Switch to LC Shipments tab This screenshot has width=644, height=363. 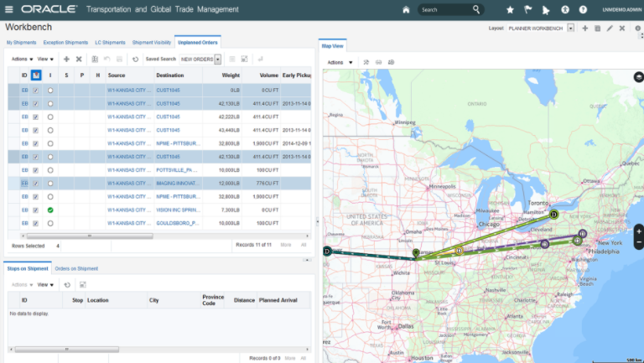tap(110, 42)
